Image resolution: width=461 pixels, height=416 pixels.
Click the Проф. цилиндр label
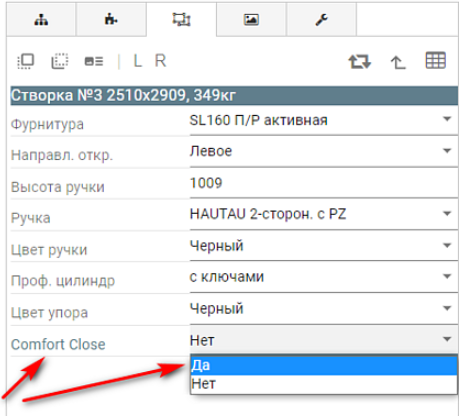click(63, 281)
